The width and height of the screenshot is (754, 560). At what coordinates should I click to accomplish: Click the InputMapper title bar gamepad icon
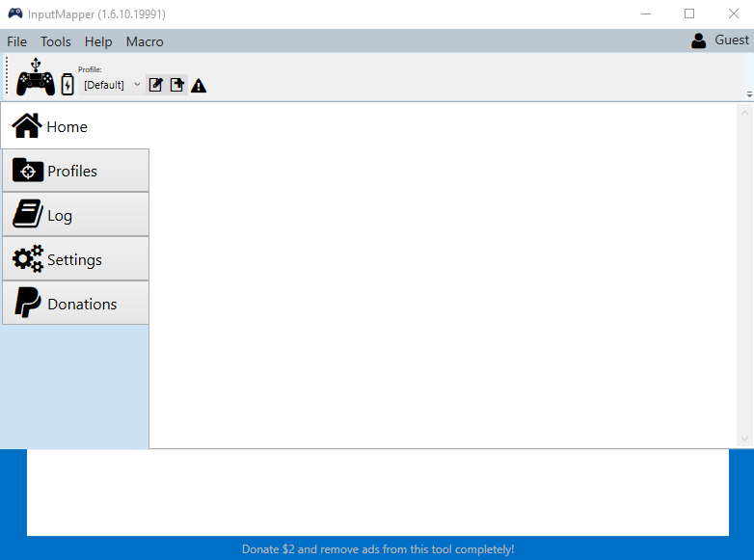(15, 13)
